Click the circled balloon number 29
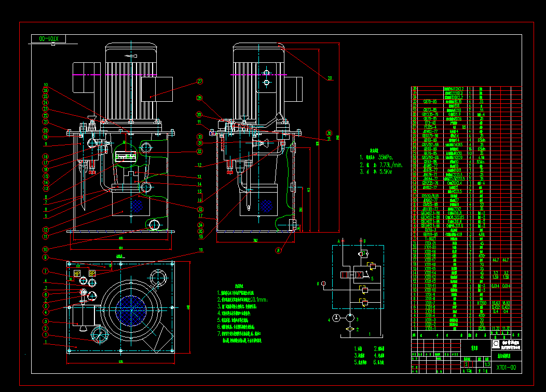The image size is (546, 392). pyautogui.click(x=199, y=114)
